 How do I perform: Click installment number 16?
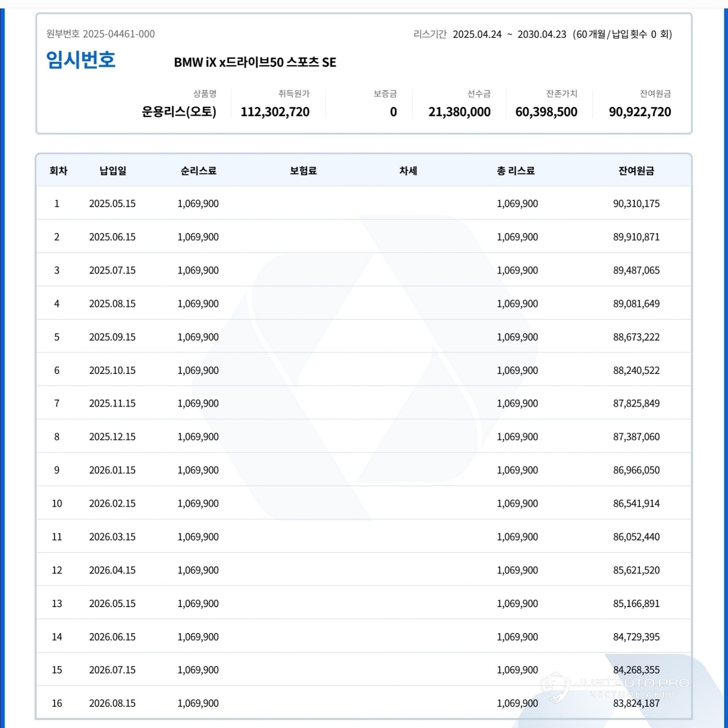57,703
